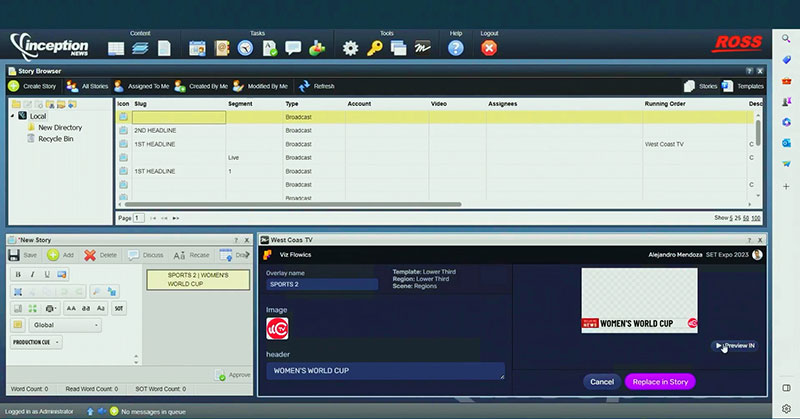Toggle bold formatting
Viewport: 800px width, 419px height.
pos(18,275)
